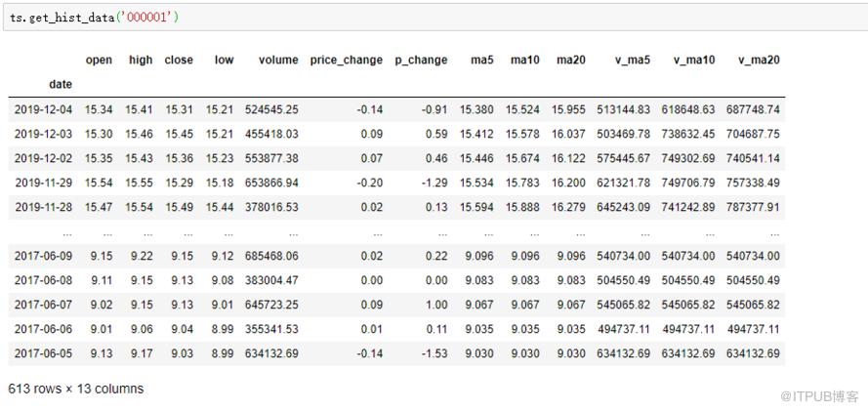This screenshot has width=868, height=411.
Task: Click ma10 value 15.578
Action: point(522,134)
